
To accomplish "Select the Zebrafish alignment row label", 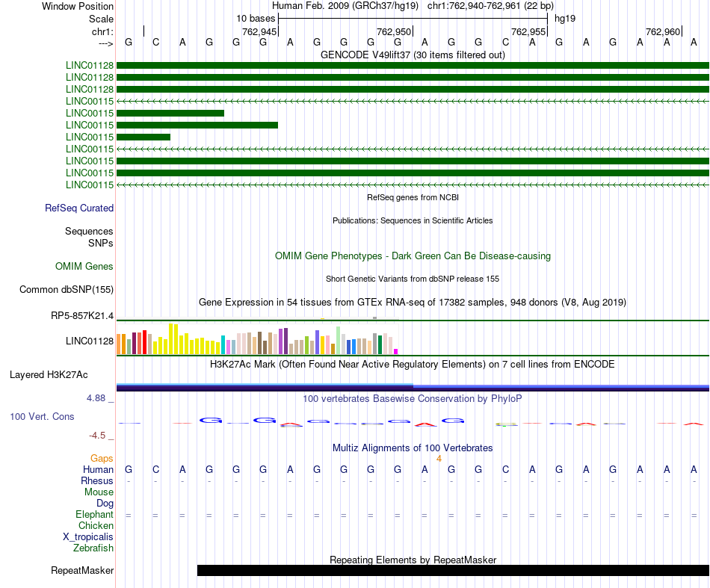I will coord(93,548).
